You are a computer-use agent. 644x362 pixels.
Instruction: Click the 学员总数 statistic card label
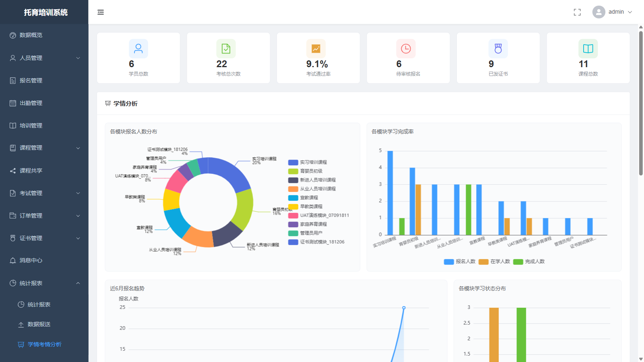[x=138, y=74]
